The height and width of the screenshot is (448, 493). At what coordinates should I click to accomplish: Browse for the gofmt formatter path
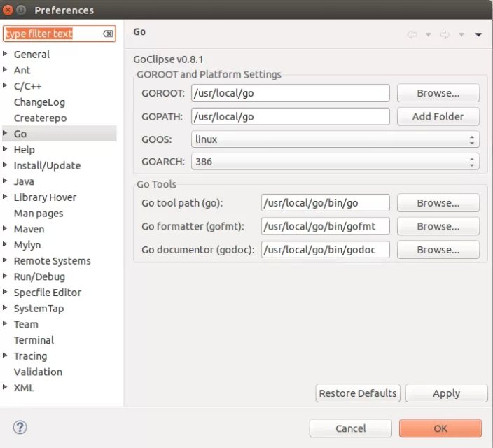tap(438, 226)
